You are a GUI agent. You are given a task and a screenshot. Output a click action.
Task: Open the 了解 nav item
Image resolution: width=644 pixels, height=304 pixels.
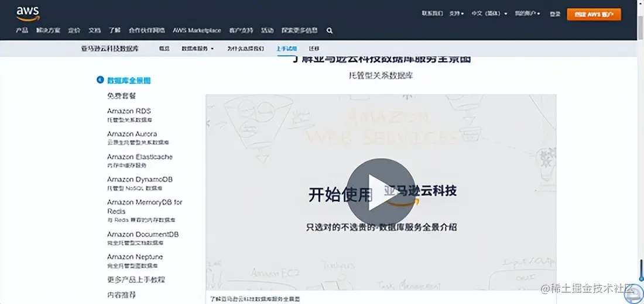(115, 30)
